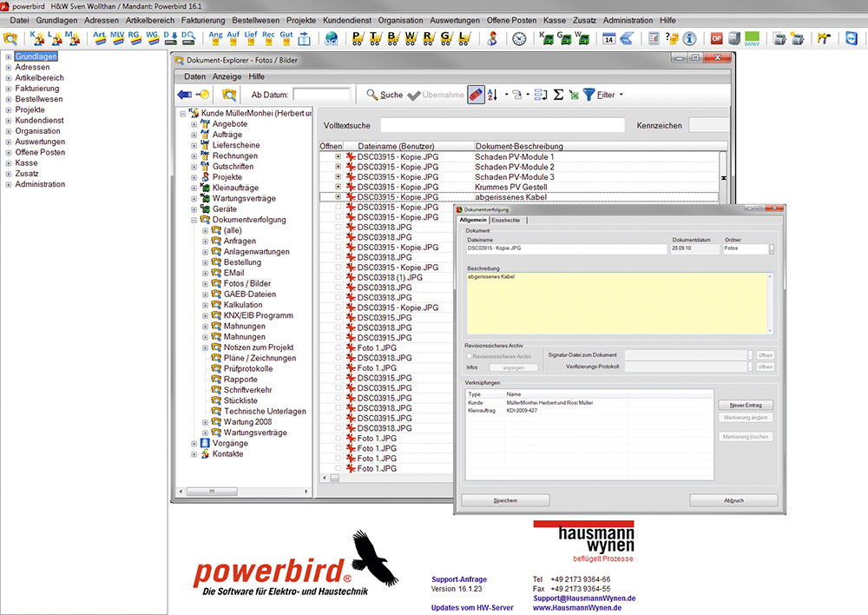
Task: Open the Filter dropdown arrow
Action: [x=621, y=95]
